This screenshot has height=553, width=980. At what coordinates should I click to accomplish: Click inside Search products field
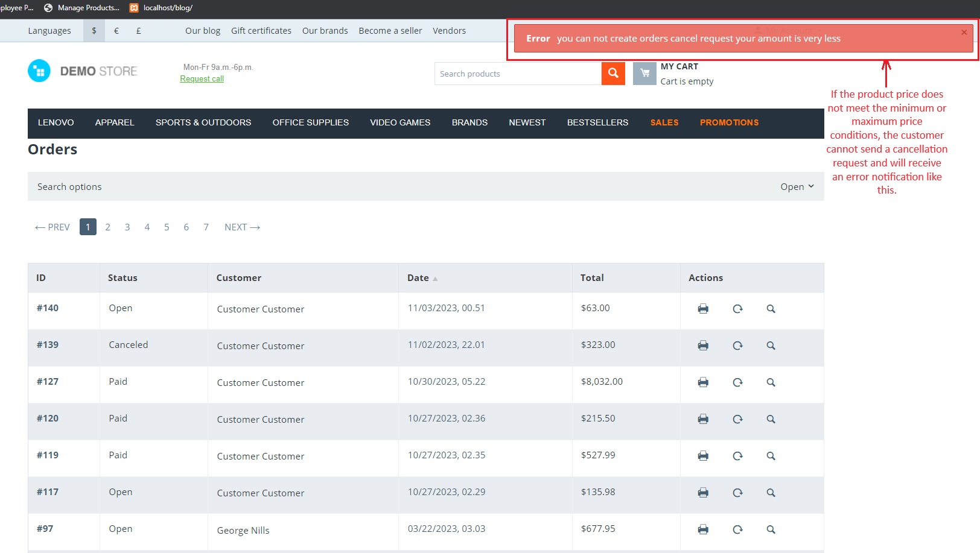point(518,74)
